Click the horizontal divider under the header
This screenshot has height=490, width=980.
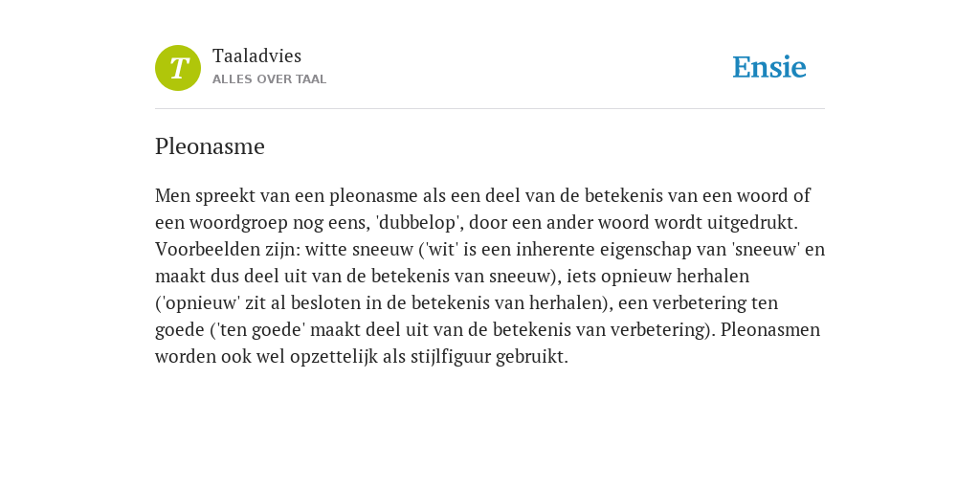pyautogui.click(x=490, y=109)
